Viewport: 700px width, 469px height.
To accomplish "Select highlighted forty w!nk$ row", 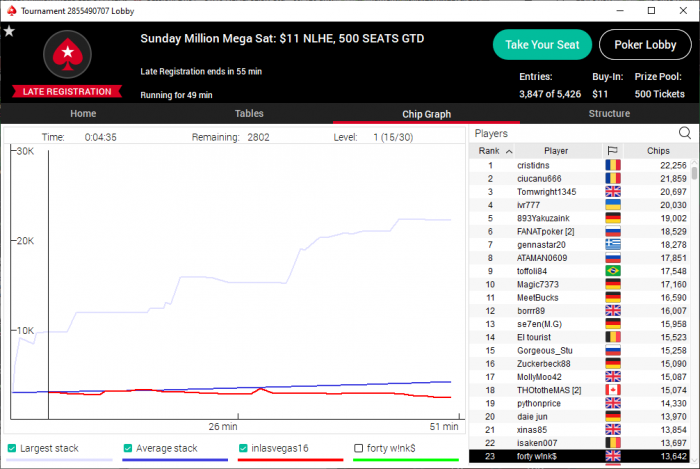I will click(579, 456).
